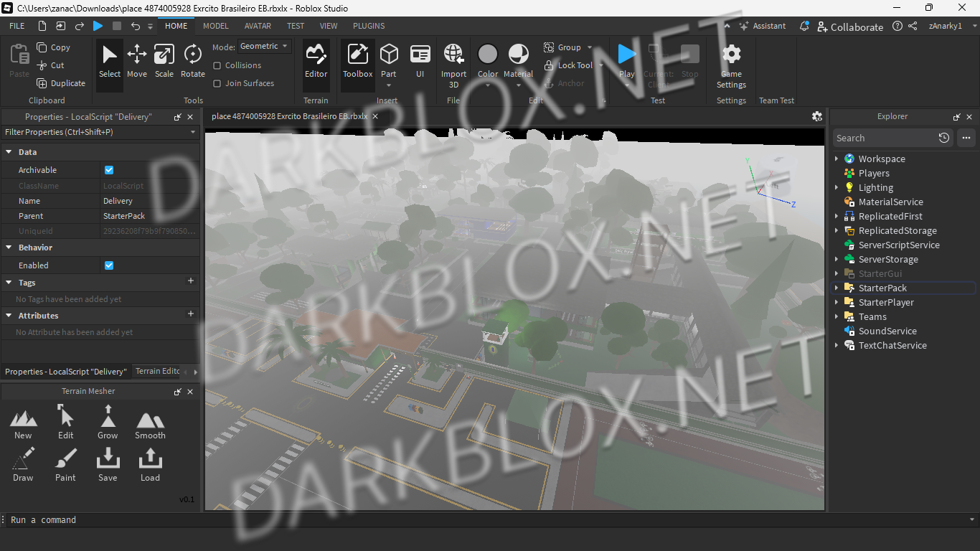Use the Smooth terrain tool

pos(150,423)
